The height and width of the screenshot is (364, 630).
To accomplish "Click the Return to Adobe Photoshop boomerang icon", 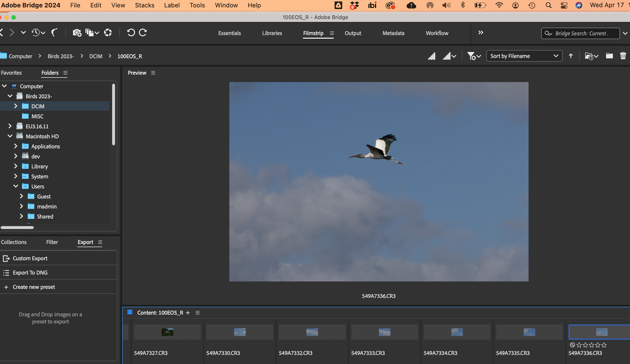I will point(54,32).
